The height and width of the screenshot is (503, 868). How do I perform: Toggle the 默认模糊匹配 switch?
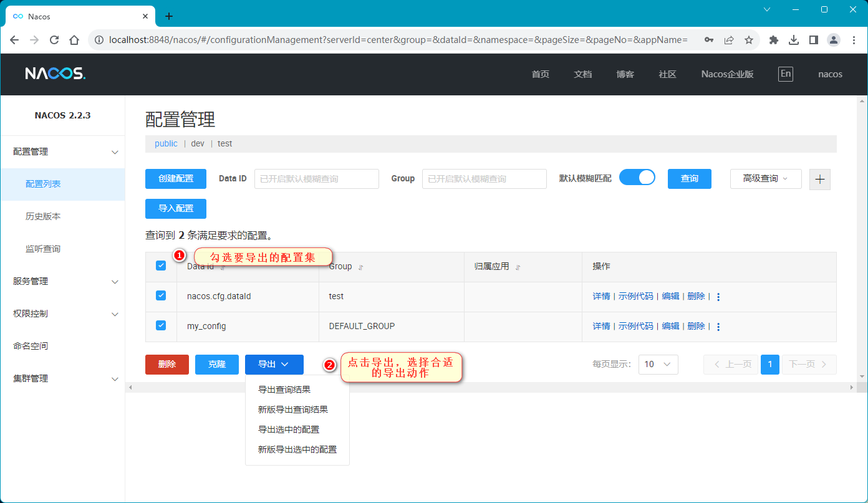point(637,178)
